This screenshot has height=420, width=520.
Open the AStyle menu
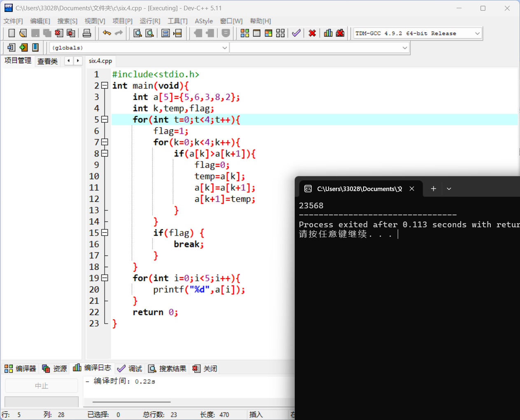tap(204, 21)
